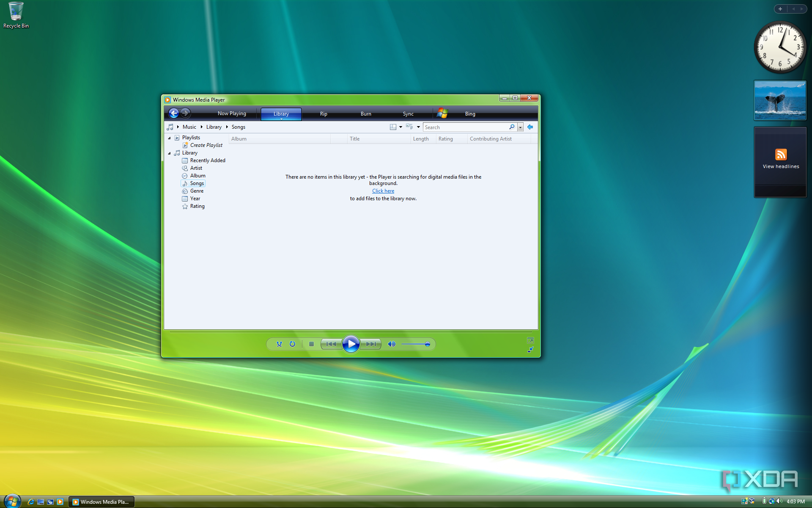
Task: Toggle the list pane arrow icon
Action: 530,127
